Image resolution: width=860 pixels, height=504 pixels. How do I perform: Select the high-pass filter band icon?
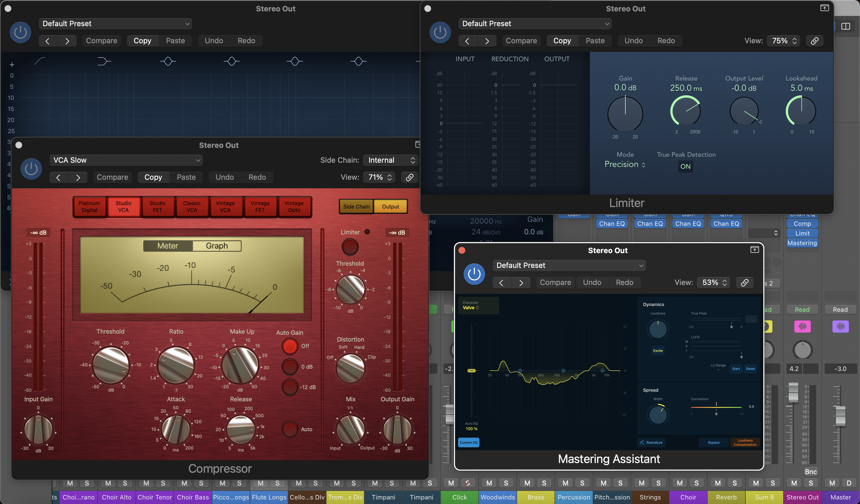[40, 62]
